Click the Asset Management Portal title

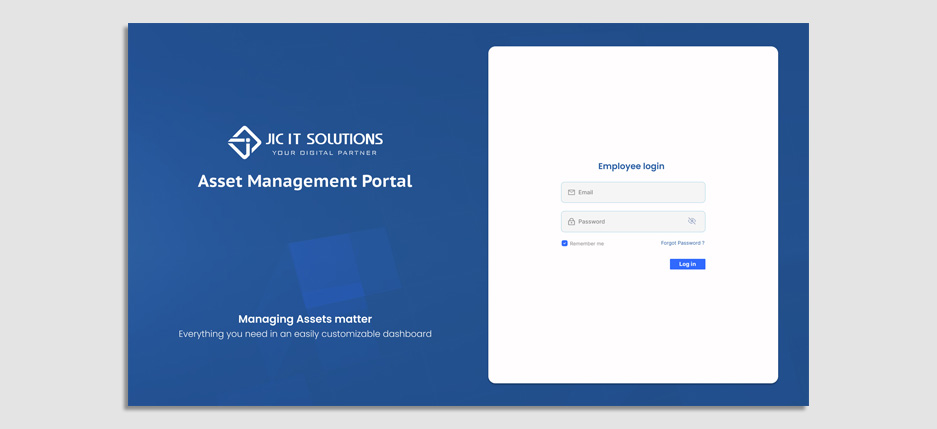[305, 181]
